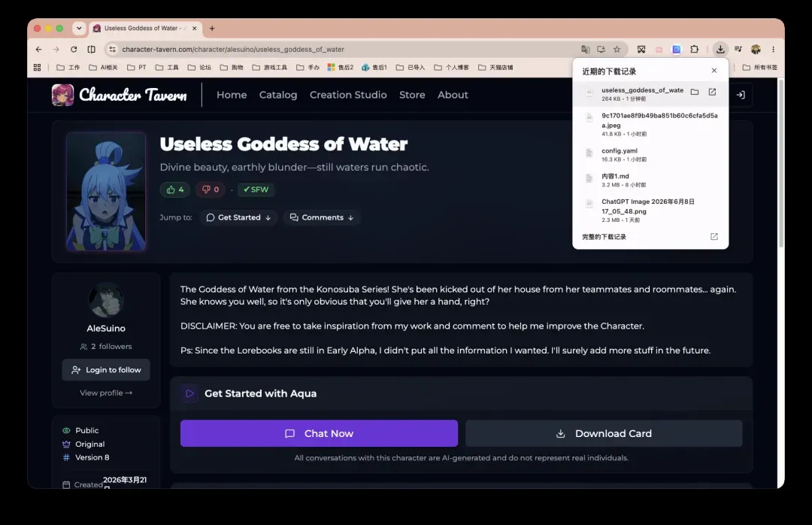Toggle the browser side panel icon

tap(91, 49)
